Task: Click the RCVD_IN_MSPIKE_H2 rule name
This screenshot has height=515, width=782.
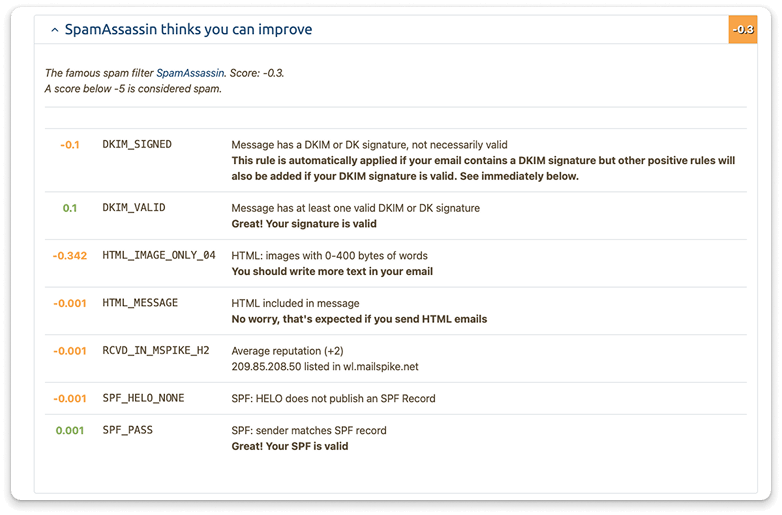Action: [x=156, y=350]
